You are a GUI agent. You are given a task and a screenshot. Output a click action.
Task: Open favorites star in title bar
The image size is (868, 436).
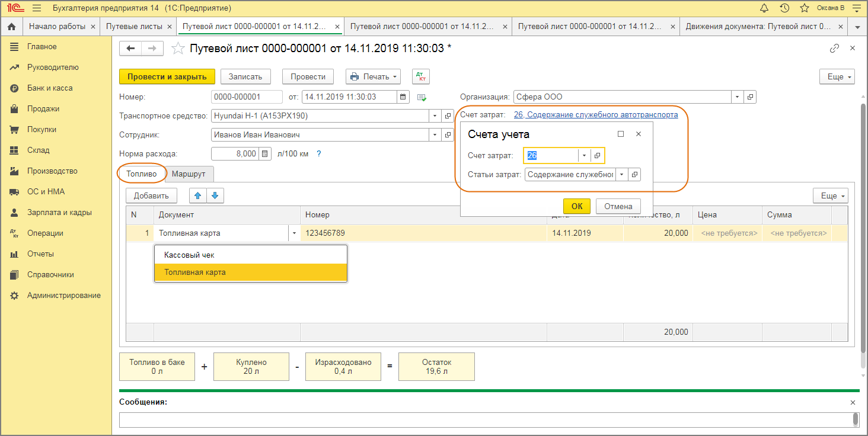pos(805,8)
